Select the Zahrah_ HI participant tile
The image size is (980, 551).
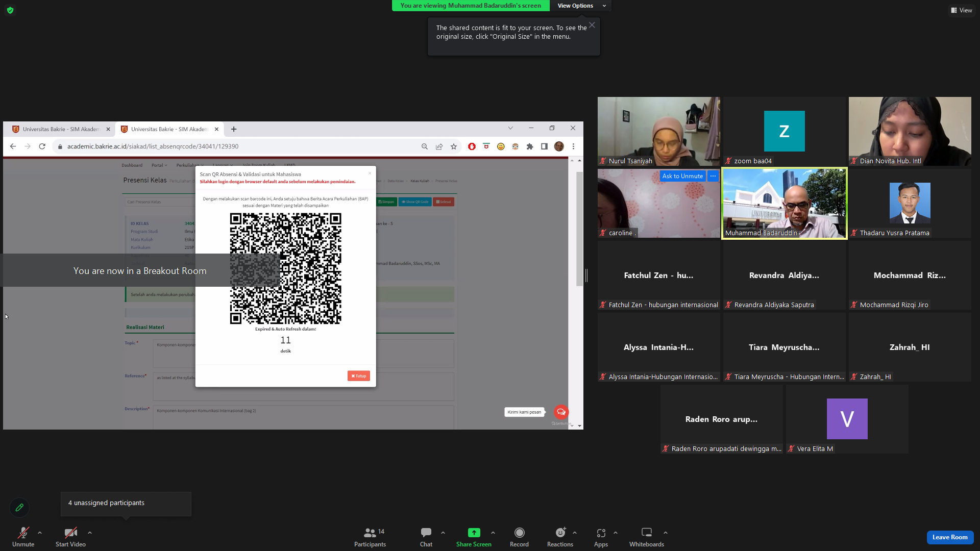tap(910, 347)
